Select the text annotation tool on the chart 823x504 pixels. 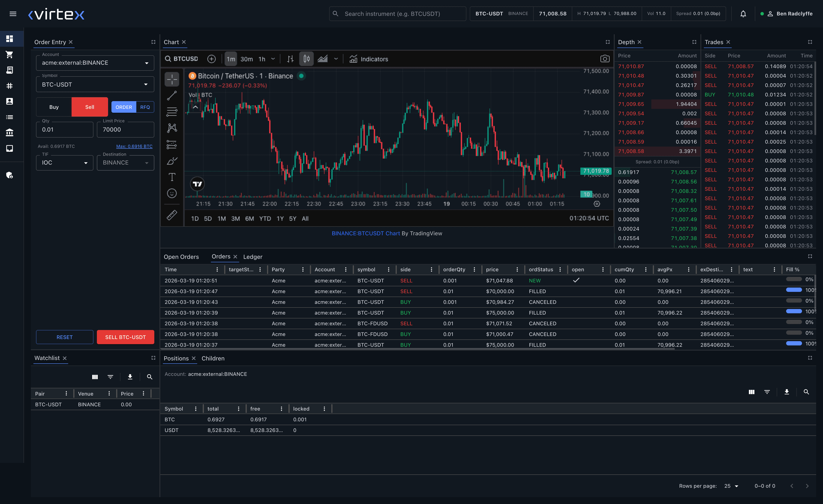(172, 177)
